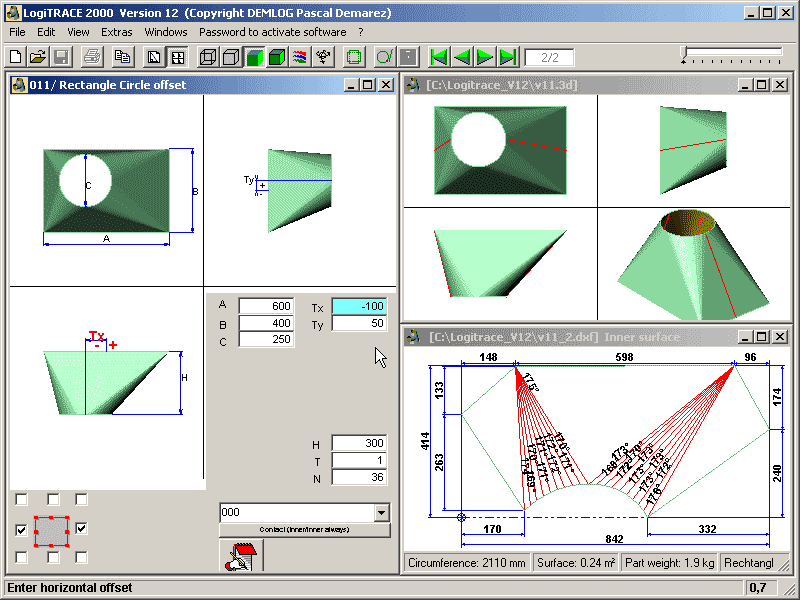
Task: Jump to the first page arrow
Action: 439,57
